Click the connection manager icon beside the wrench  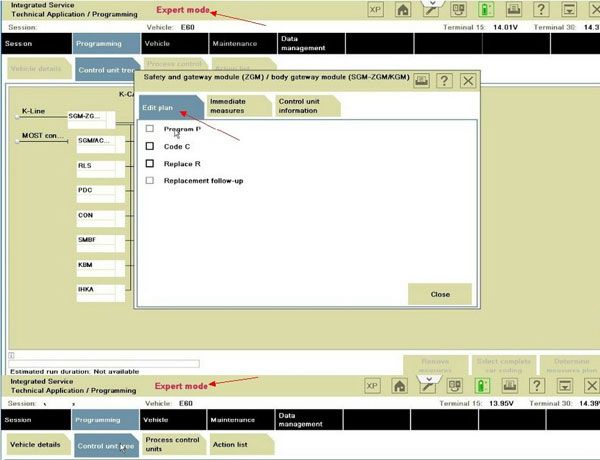click(x=458, y=10)
